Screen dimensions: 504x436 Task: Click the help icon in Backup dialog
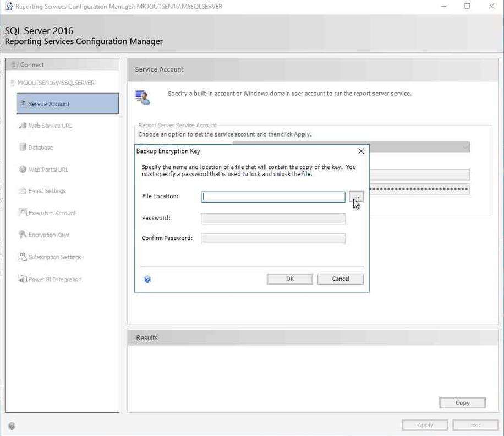pyautogui.click(x=147, y=280)
